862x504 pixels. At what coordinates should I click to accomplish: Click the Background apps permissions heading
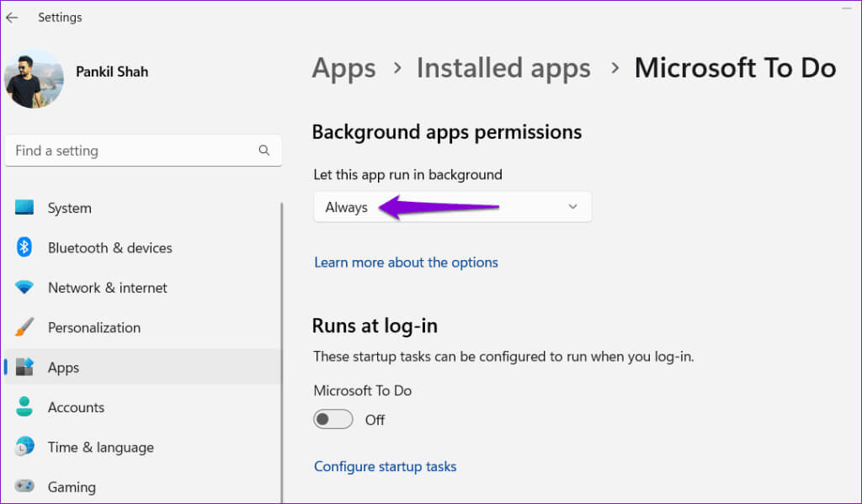click(446, 132)
